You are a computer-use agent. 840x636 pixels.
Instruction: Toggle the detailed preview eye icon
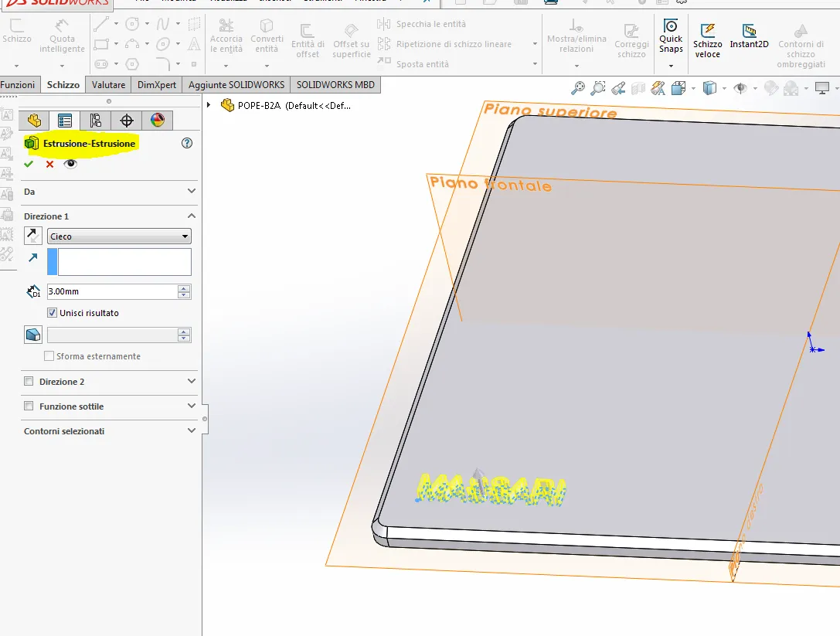tap(70, 164)
